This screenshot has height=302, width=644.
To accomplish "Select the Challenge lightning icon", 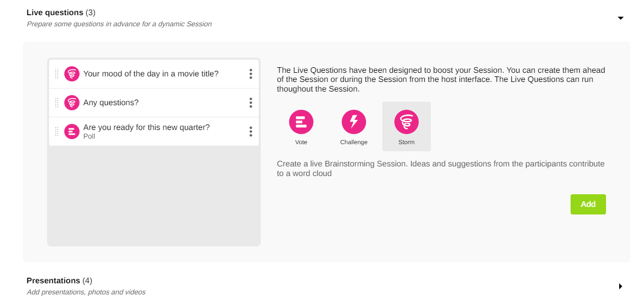I will coord(354,122).
